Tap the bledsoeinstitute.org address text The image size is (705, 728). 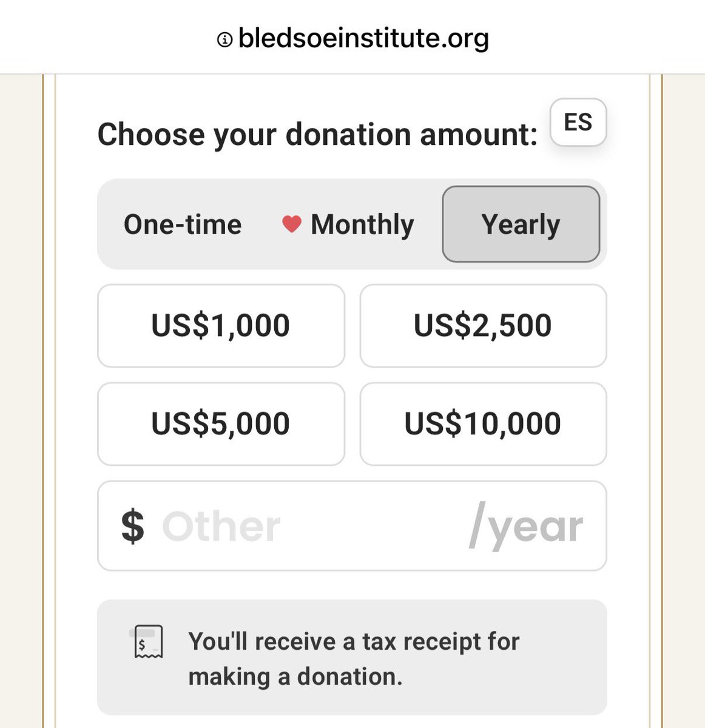point(363,38)
